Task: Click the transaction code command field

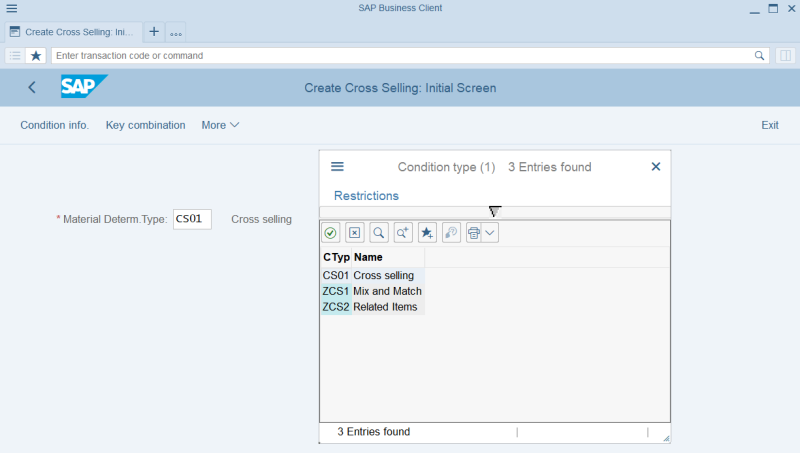Action: pos(403,56)
